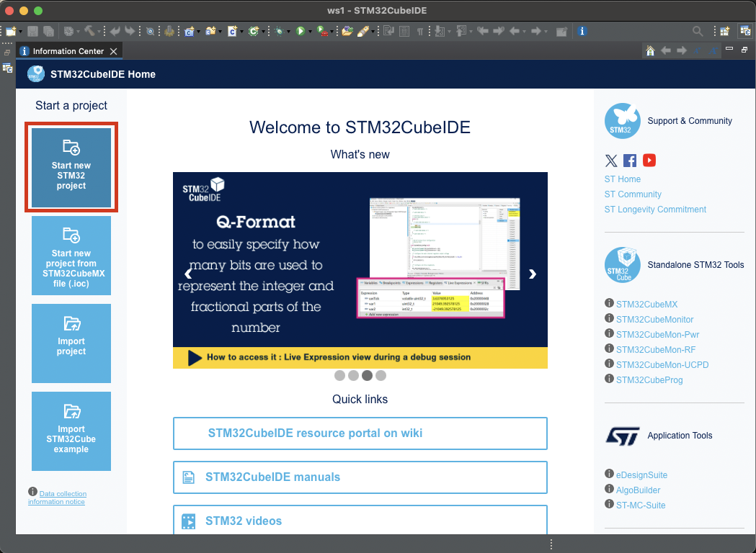Select the fourth carousel dot
This screenshot has width=756, height=553.
pos(381,375)
